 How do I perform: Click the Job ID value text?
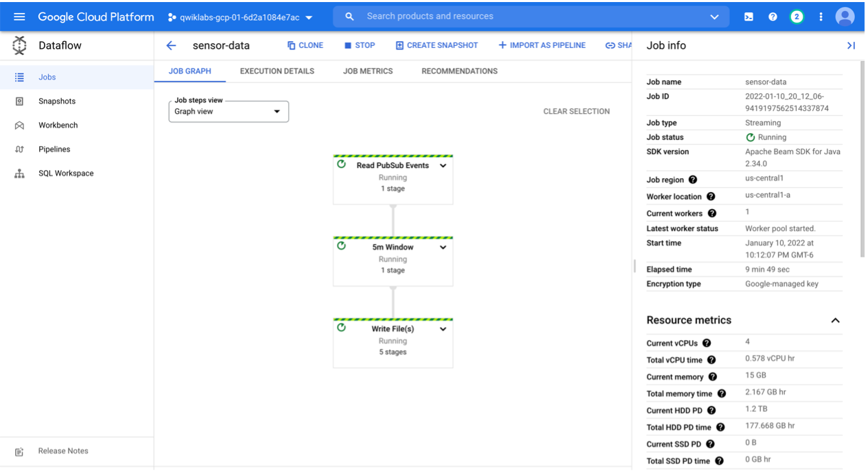pos(788,102)
